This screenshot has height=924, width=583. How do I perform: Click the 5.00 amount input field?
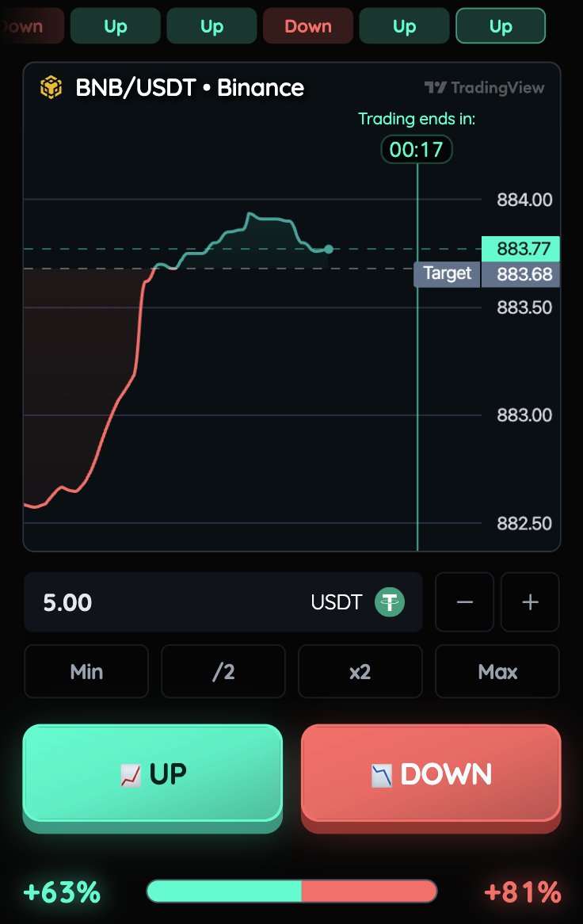[x=223, y=602]
